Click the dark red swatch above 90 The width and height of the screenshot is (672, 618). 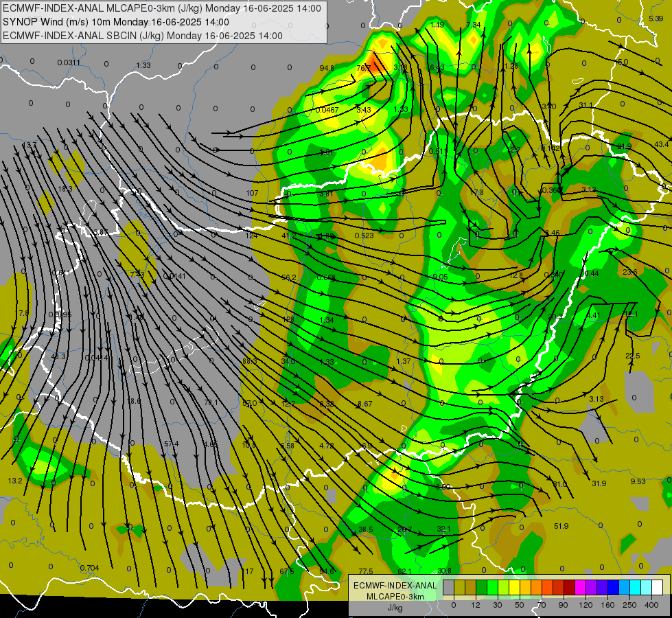(569, 588)
